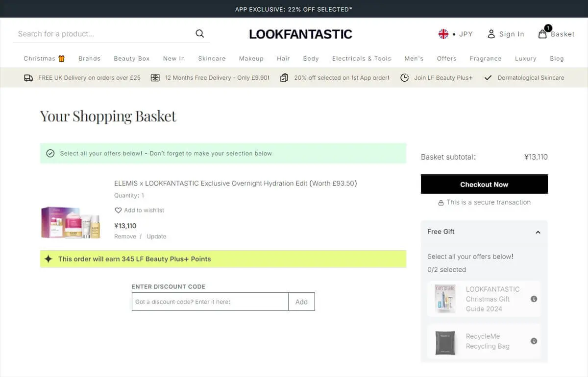Image resolution: width=588 pixels, height=377 pixels.
Task: Click the Sign In person icon
Action: coord(491,34)
